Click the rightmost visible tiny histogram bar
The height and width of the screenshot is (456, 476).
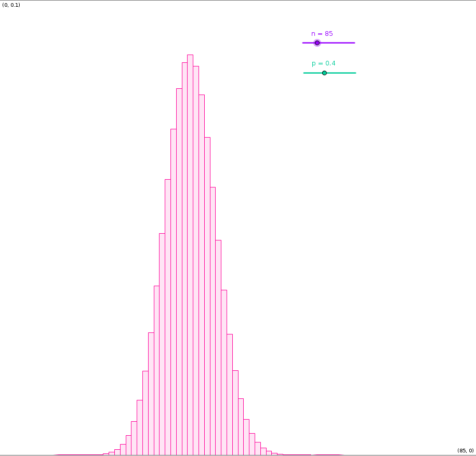coord(280,454)
